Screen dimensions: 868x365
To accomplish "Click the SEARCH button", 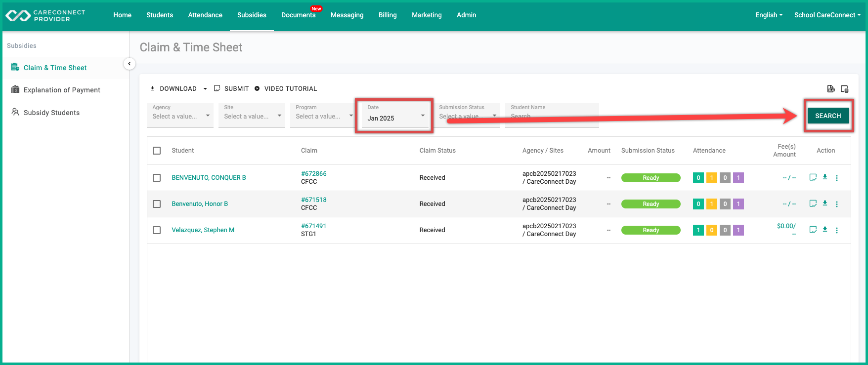I will pyautogui.click(x=828, y=116).
